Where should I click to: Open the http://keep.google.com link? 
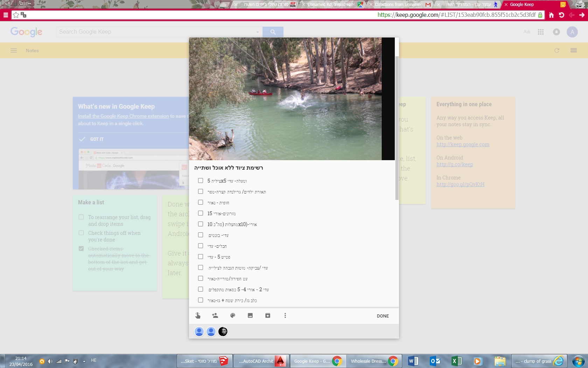pyautogui.click(x=463, y=144)
